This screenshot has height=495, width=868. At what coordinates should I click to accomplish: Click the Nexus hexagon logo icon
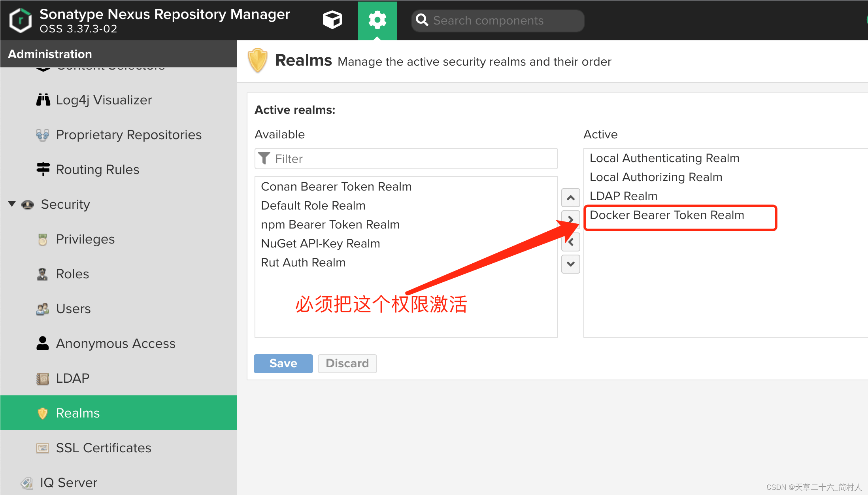tap(21, 20)
